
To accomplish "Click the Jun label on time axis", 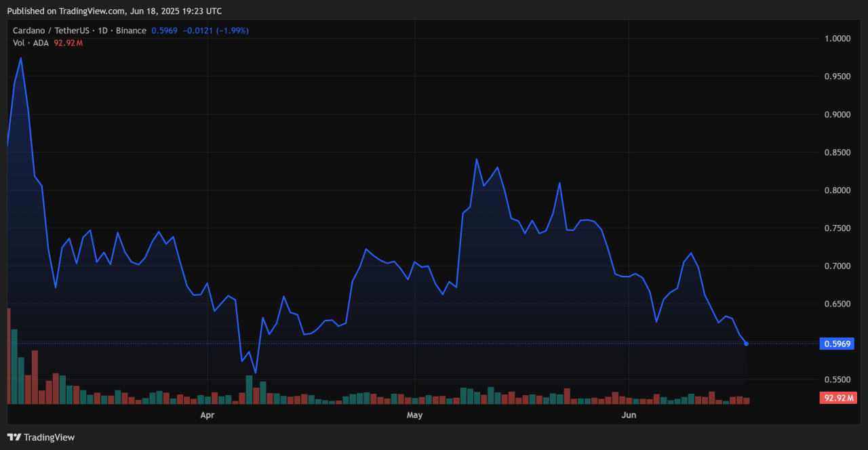I will (x=629, y=414).
